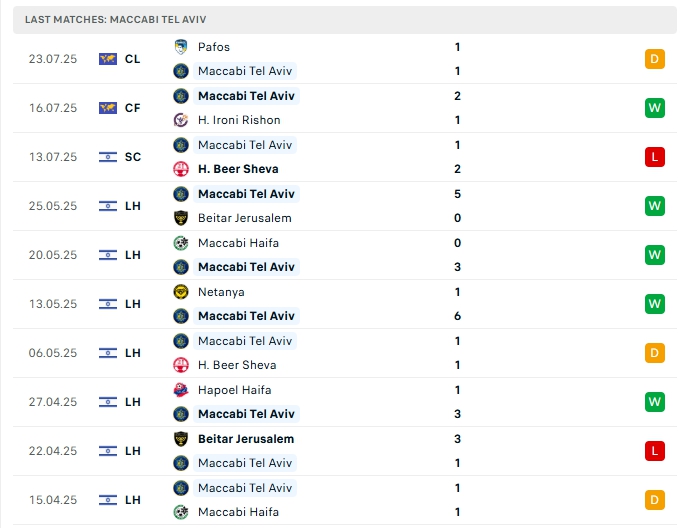688x528 pixels.
Task: Click the draw badge for Pafos match
Action: pos(655,59)
